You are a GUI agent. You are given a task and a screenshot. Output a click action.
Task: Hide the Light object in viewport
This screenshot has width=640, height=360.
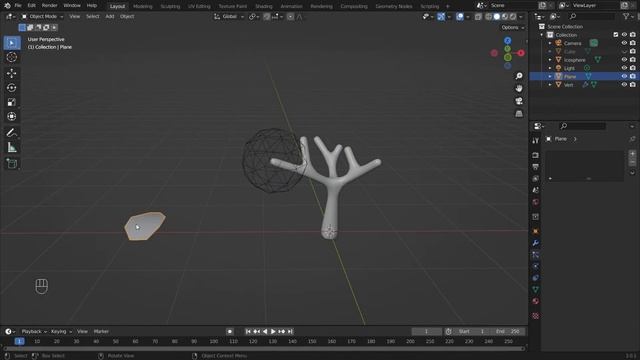click(624, 68)
